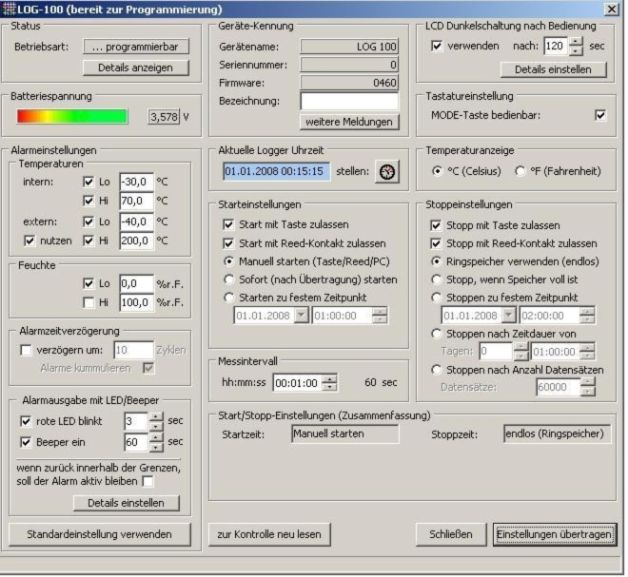Image resolution: width=628 pixels, height=577 pixels.
Task: Toggle extern temperature Lo alarm checkbox
Action: [x=88, y=221]
